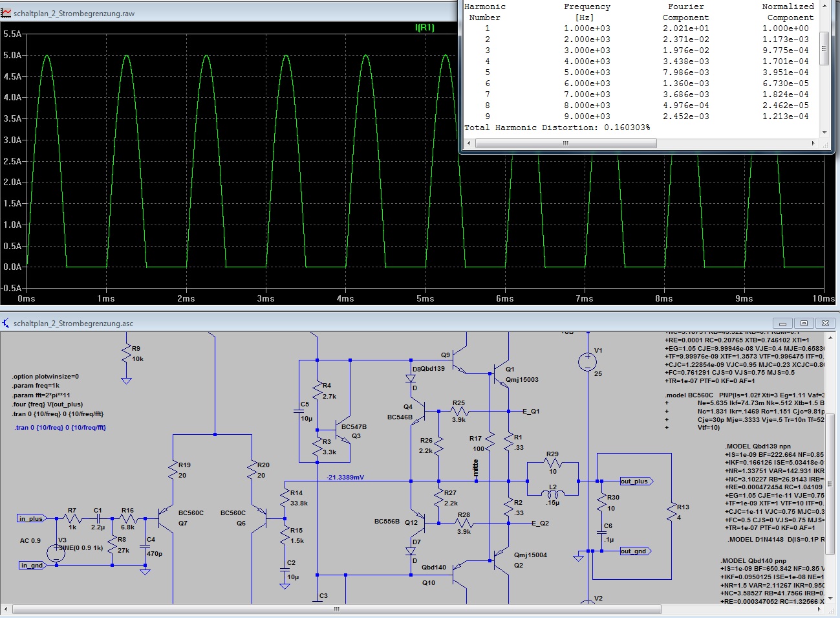
Task: Select transistor Q3 BC547B symbol
Action: pos(343,428)
